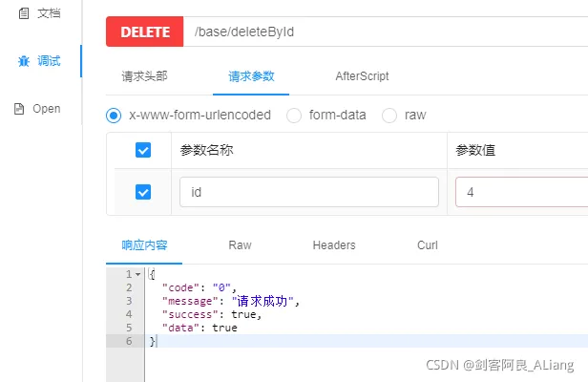Switch to the 请求参数 tab
This screenshot has height=382, width=588.
[251, 76]
